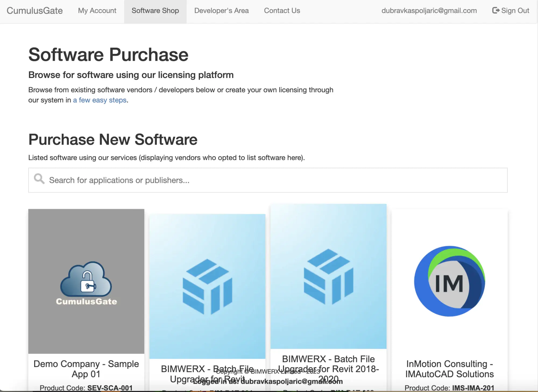538x392 pixels.
Task: Go to the Contact Us page
Action: pyautogui.click(x=282, y=11)
